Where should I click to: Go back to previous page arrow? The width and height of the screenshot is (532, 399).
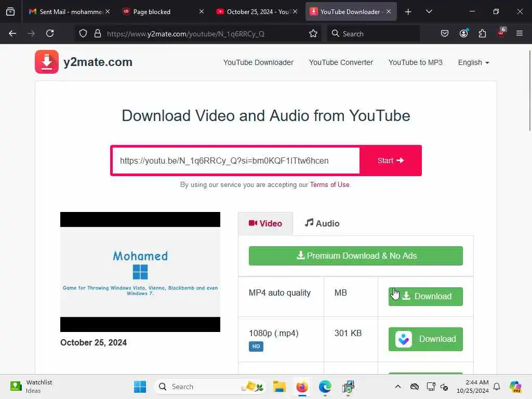click(12, 33)
